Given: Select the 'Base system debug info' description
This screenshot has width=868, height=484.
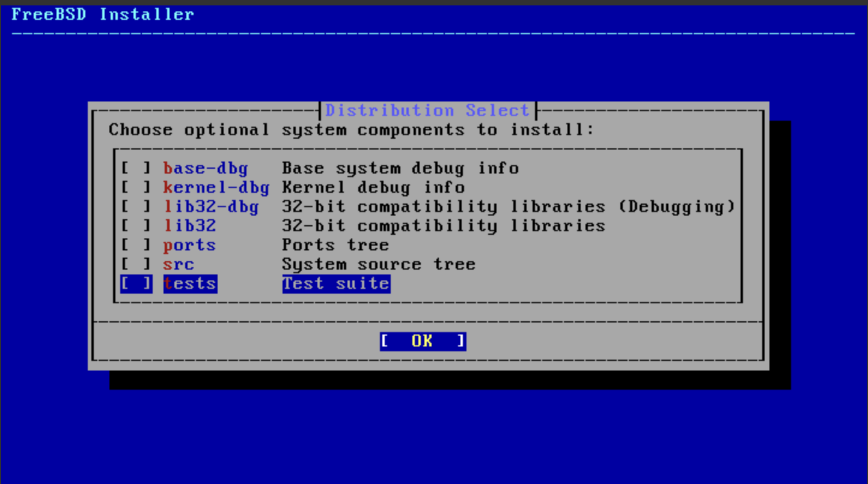Looking at the screenshot, I should coord(400,168).
